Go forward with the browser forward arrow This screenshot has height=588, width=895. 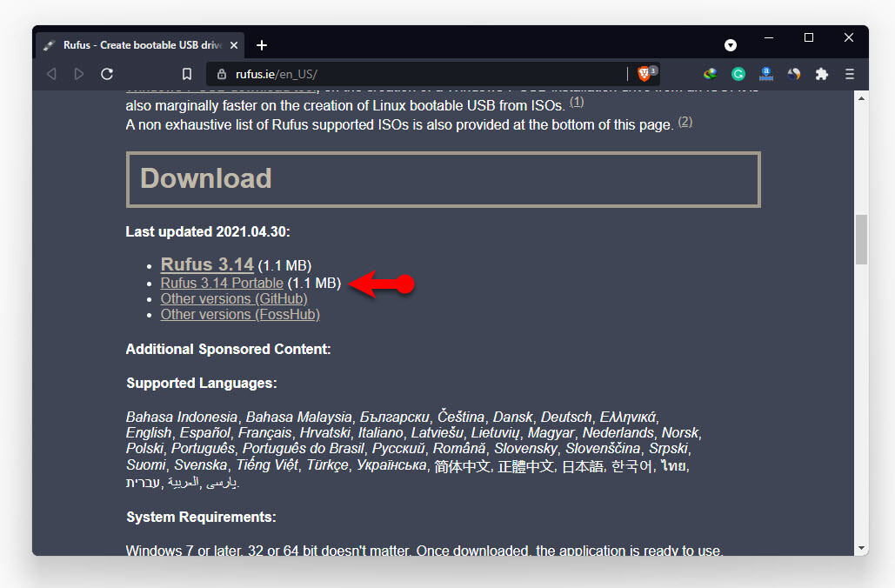79,74
